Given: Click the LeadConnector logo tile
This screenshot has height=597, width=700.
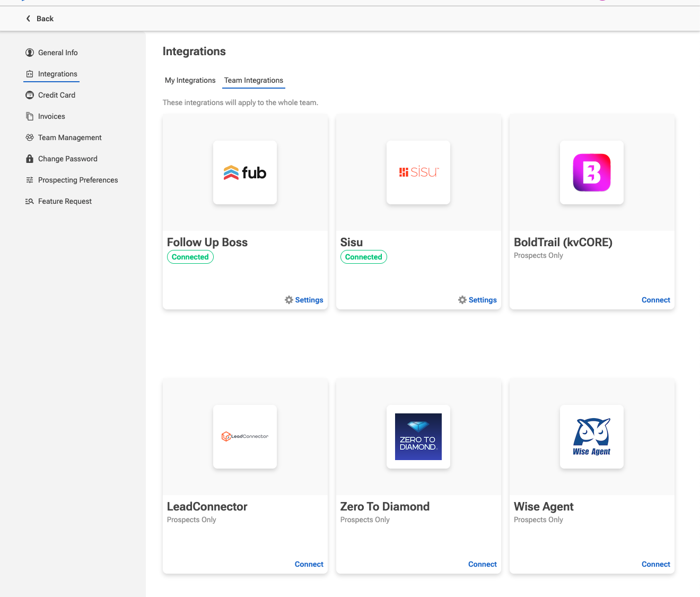Looking at the screenshot, I should click(x=245, y=437).
